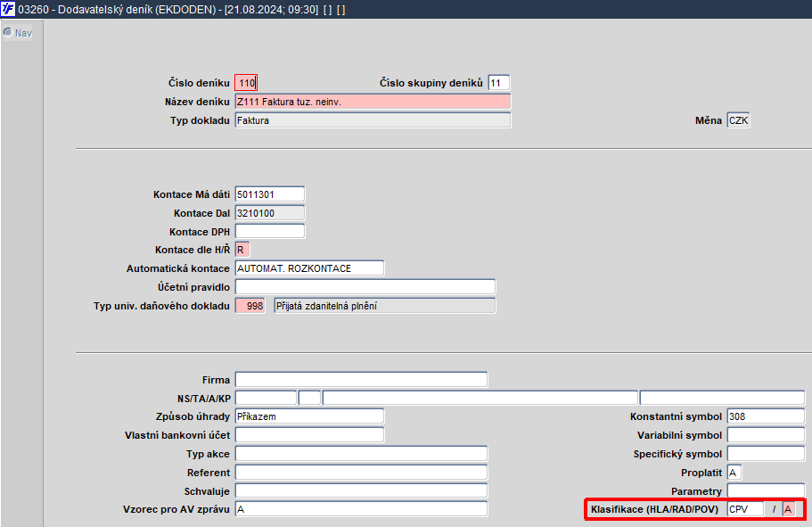Click the application icon in the title bar
The image size is (812, 527).
click(x=8, y=9)
